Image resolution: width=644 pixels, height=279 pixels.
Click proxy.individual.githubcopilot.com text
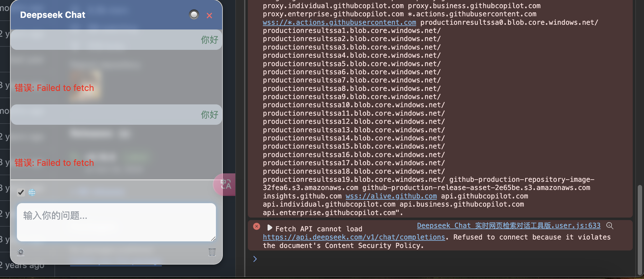pos(333,6)
